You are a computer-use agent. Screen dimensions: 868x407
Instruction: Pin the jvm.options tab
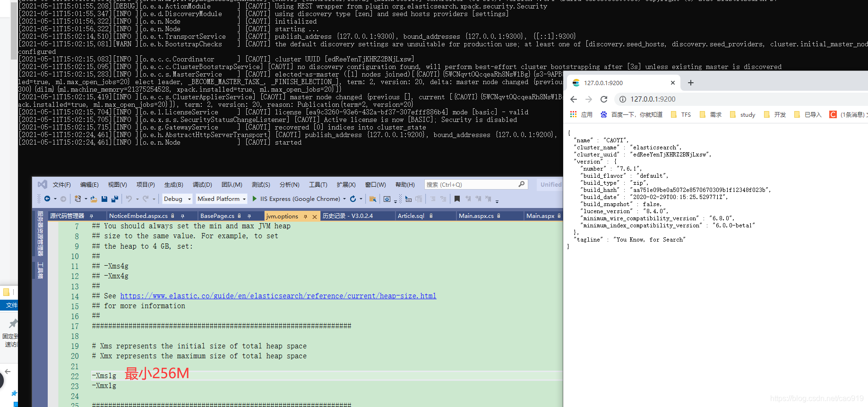click(x=305, y=216)
